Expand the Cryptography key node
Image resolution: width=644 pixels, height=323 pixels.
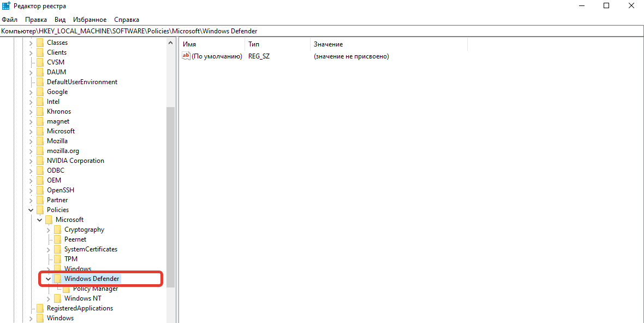(49, 230)
